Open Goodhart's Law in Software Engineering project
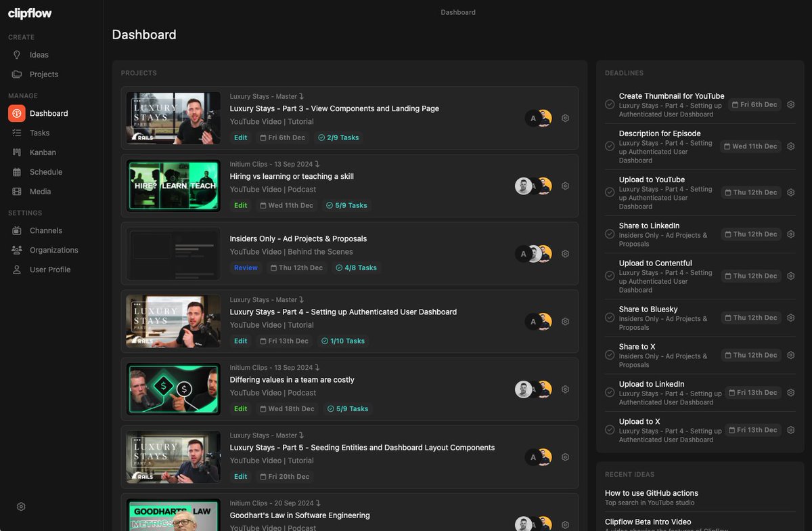The width and height of the screenshot is (812, 531). point(300,515)
